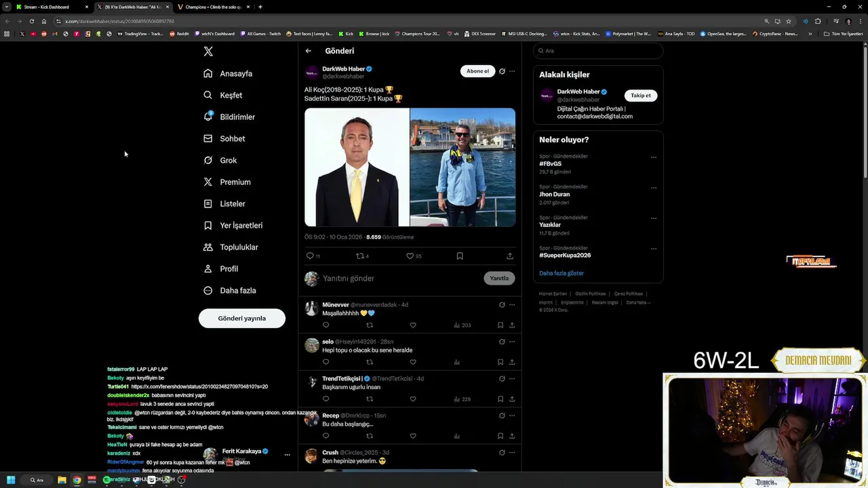This screenshot has width=868, height=488.
Task: Bookmark selo's reply
Action: 500,362
